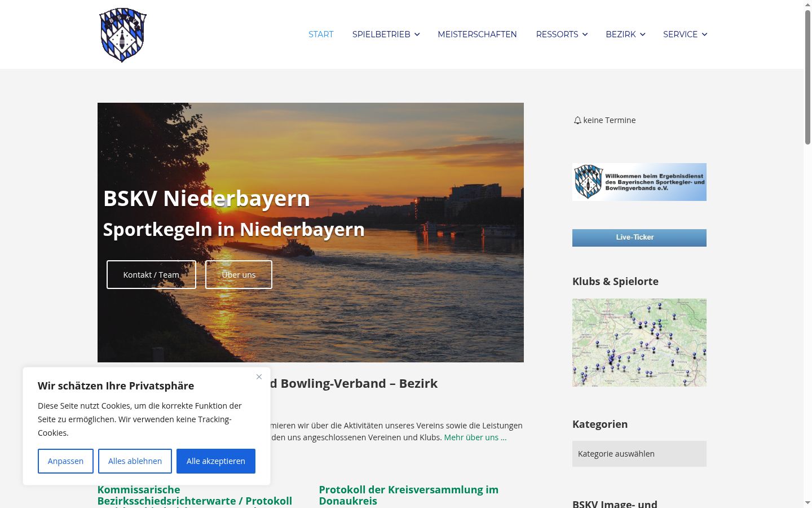Open the MEISTERSCHAFTEN page
The height and width of the screenshot is (508, 812).
[477, 34]
